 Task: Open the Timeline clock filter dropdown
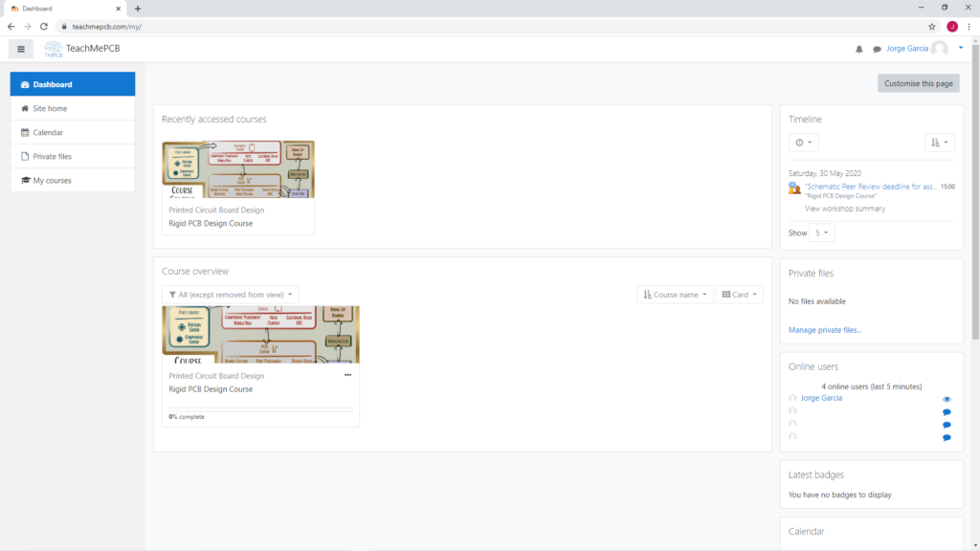[803, 143]
